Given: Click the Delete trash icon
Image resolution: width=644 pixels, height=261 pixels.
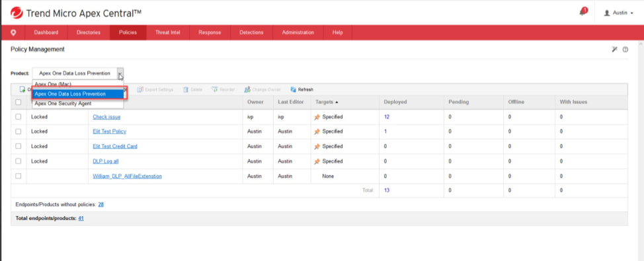Looking at the screenshot, I should 186,89.
